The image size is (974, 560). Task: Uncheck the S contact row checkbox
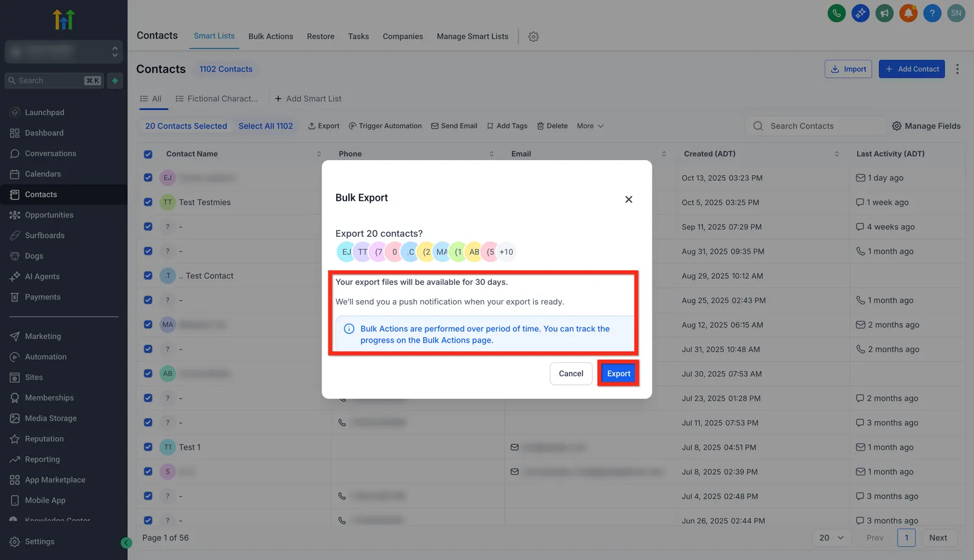click(148, 471)
